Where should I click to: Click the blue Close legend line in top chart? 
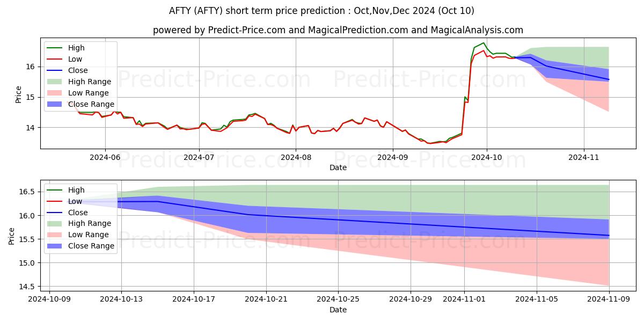tap(56, 71)
